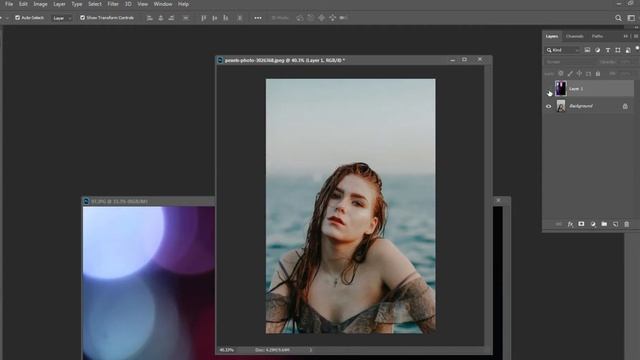Switch to the Layers tab

(552, 36)
